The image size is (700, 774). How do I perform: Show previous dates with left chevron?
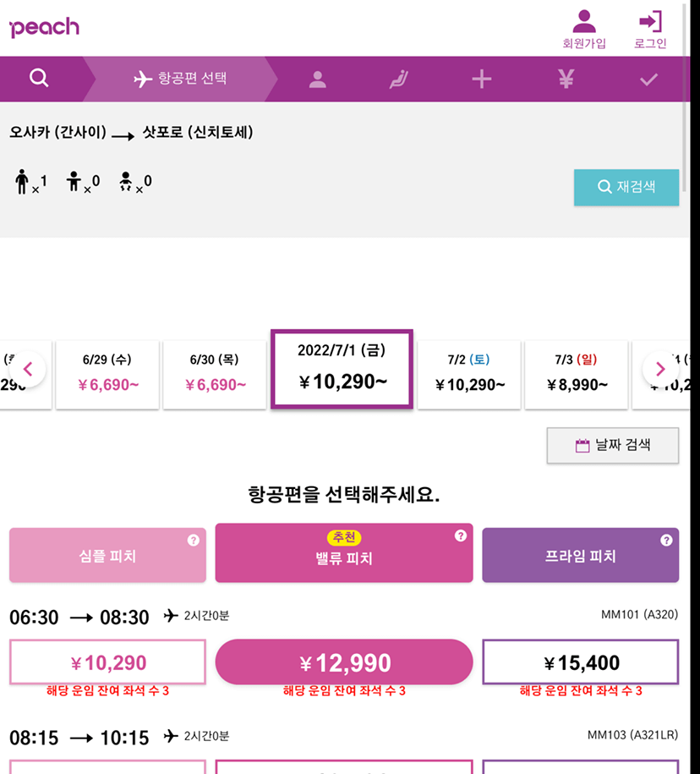tap(28, 369)
